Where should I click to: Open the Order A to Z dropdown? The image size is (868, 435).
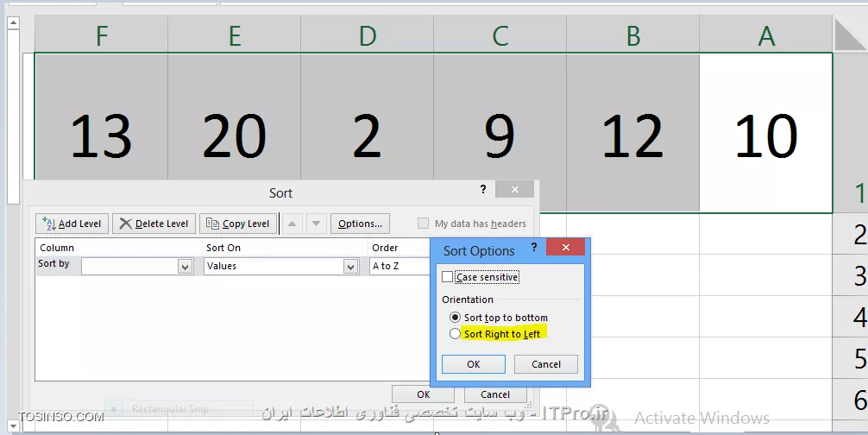point(399,266)
